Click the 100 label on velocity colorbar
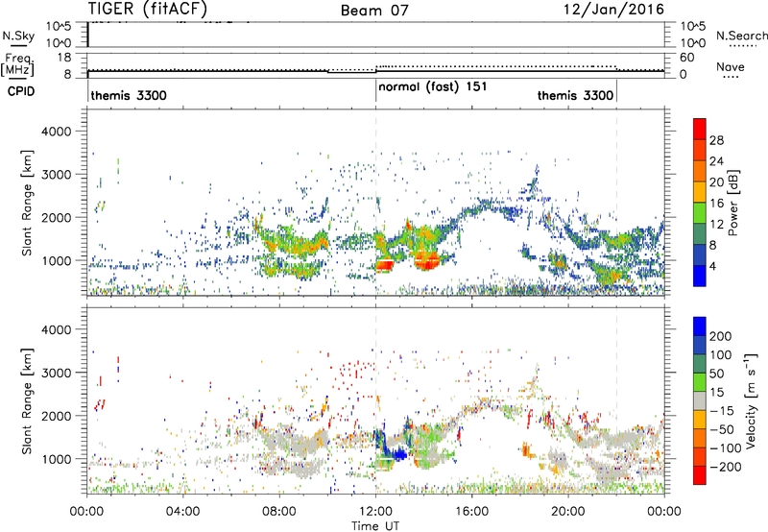768x532 pixels. click(x=721, y=354)
